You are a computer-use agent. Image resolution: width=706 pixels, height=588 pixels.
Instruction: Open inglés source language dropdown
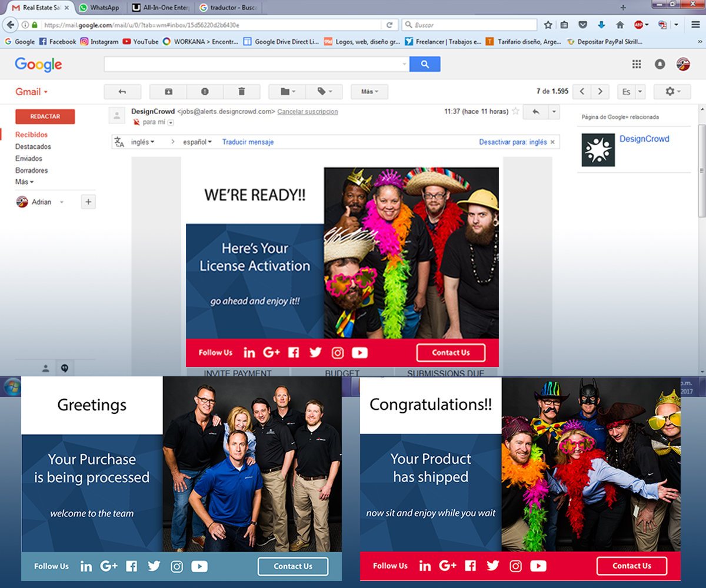tap(142, 142)
